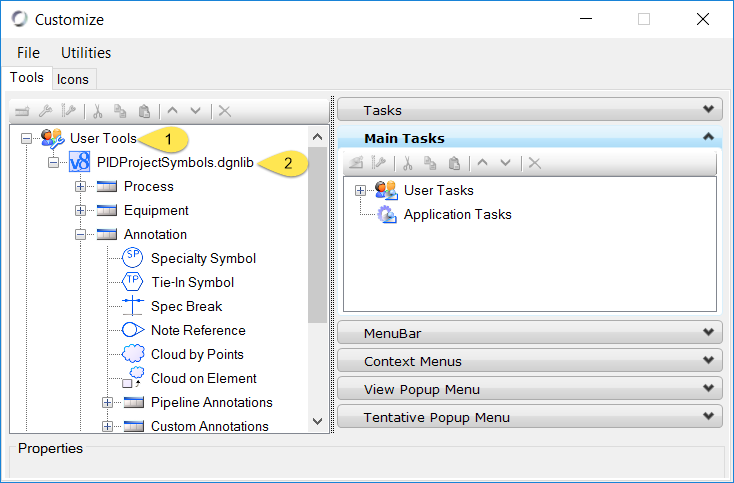Expand the Context Menus panel
This screenshot has width=734, height=483.
coord(530,361)
